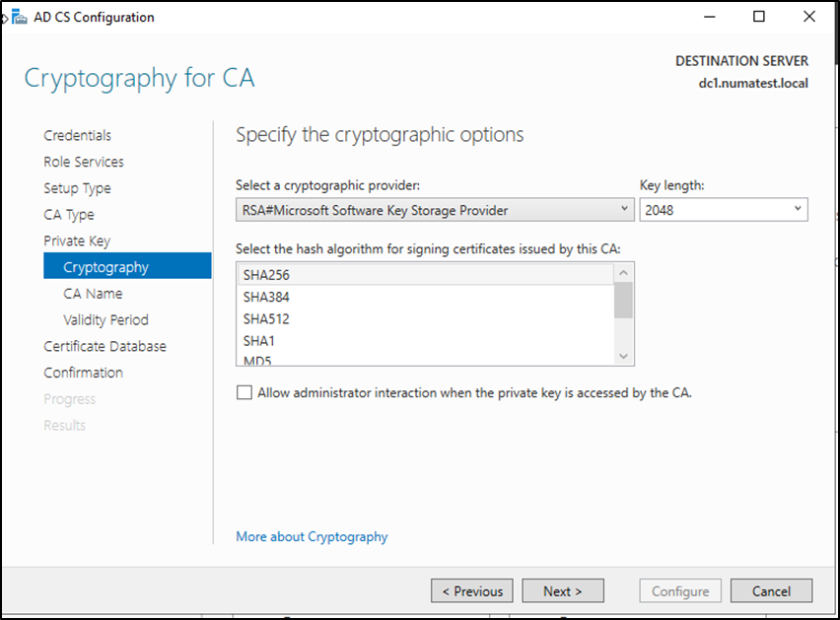Open the cryptographic provider dropdown
The width and height of the screenshot is (840, 620).
435,209
